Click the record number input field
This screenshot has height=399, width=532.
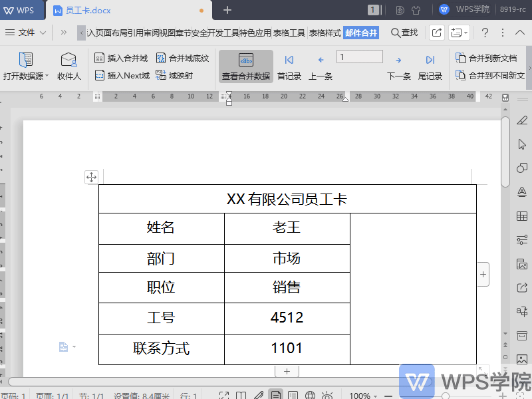point(360,57)
